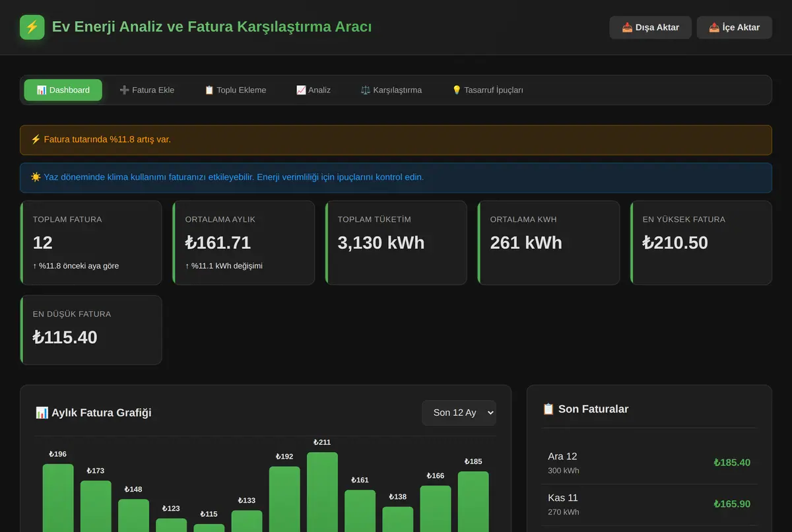
Task: Click the Aylık Fatura Grafiği heading
Action: click(x=94, y=413)
